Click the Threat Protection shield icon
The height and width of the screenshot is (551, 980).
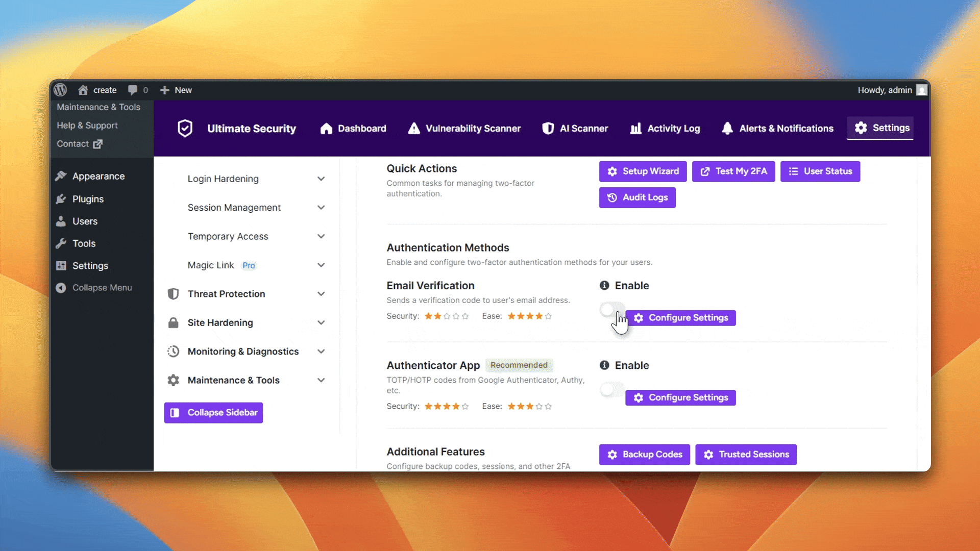click(x=174, y=294)
